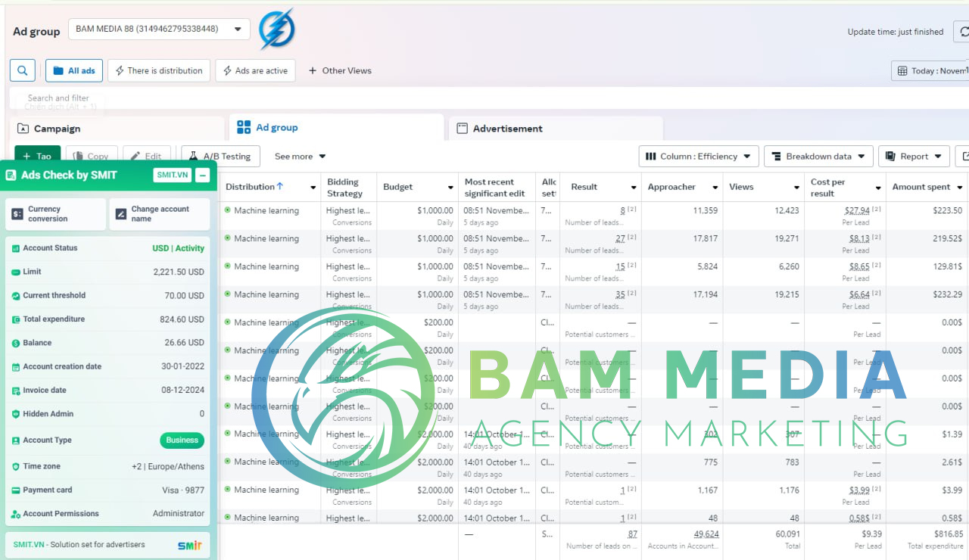This screenshot has width=969, height=560.
Task: Click the Change account name pencil icon
Action: pyautogui.click(x=120, y=214)
